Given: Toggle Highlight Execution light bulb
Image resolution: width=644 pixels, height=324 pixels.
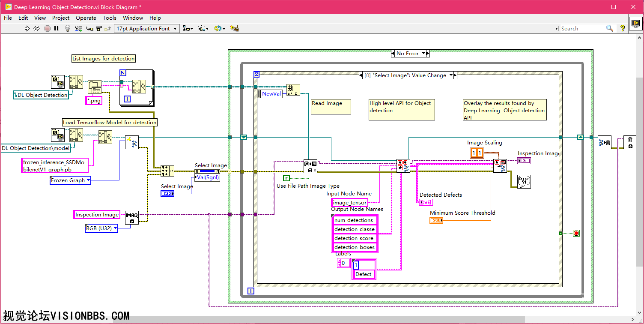Looking at the screenshot, I should pyautogui.click(x=67, y=29).
